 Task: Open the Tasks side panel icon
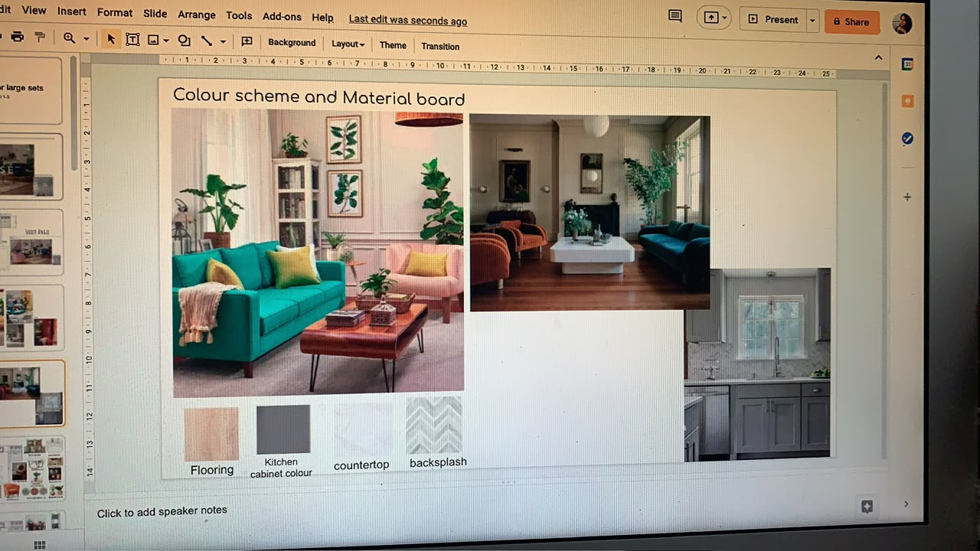coord(907,138)
